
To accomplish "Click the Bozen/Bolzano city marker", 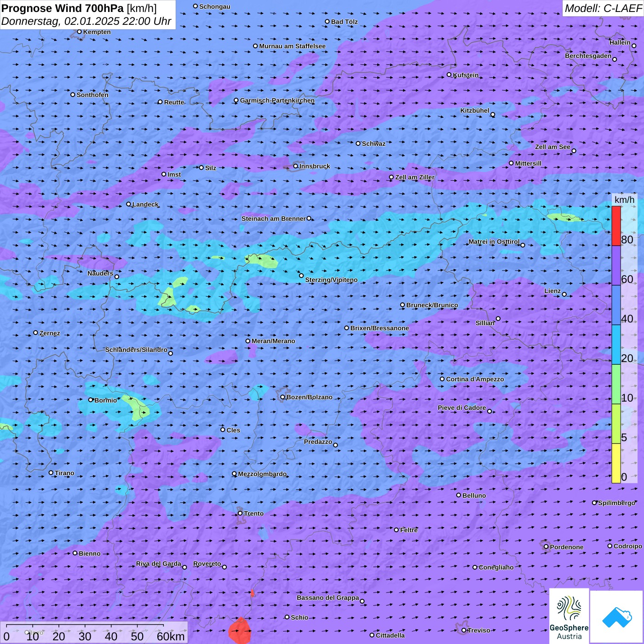I will tap(282, 397).
